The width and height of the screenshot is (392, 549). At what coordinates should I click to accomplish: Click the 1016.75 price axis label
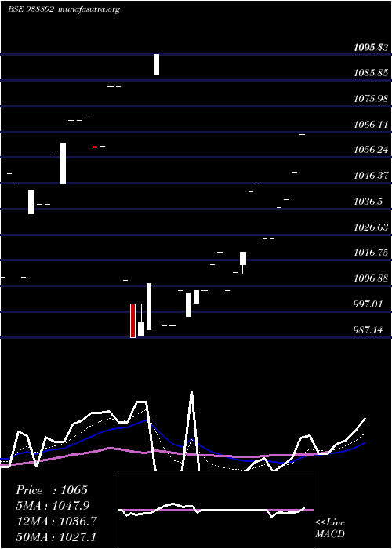[371, 253]
